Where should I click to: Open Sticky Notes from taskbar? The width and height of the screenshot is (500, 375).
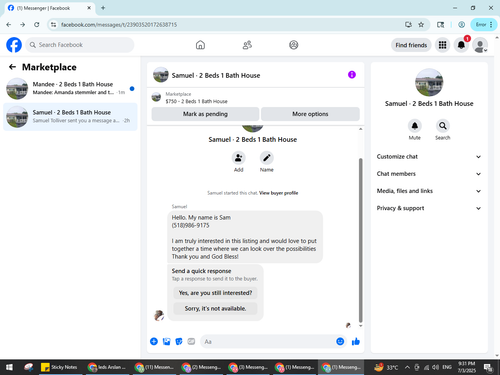click(x=59, y=367)
